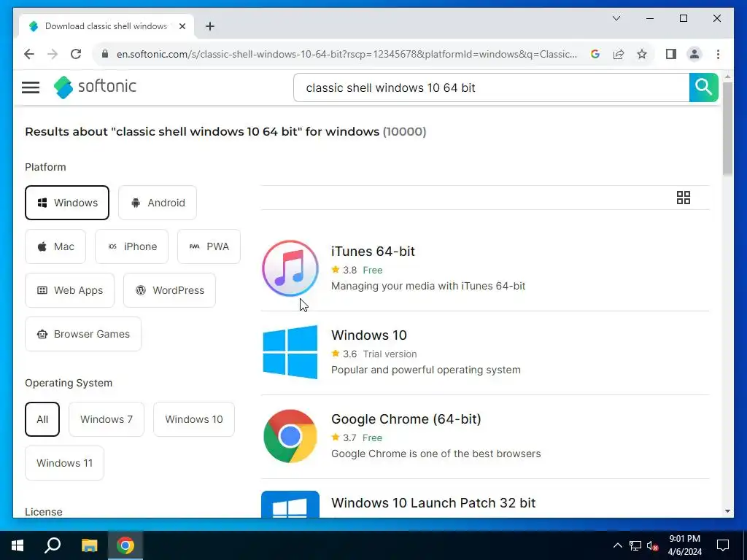747x560 pixels.
Task: Go forward with the browser arrow
Action: coord(53,54)
